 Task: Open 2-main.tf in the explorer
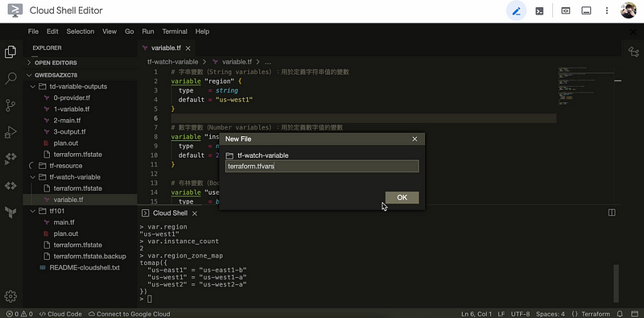[80, 121]
